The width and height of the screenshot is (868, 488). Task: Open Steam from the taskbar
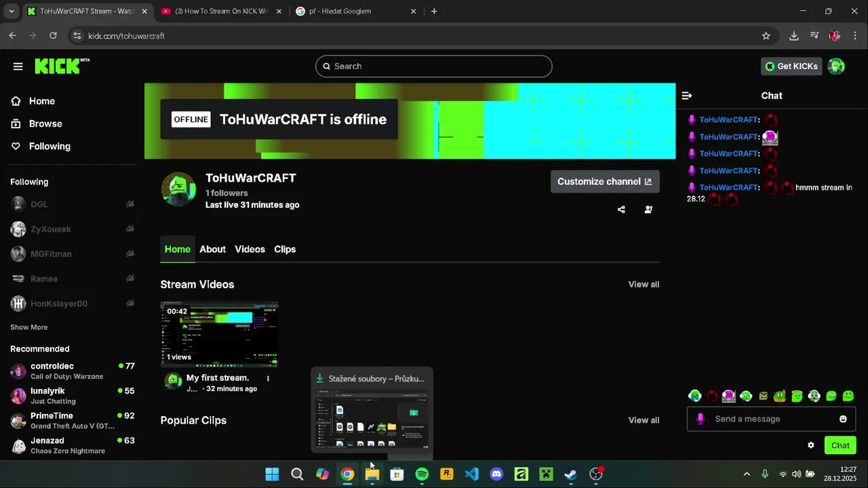[571, 474]
